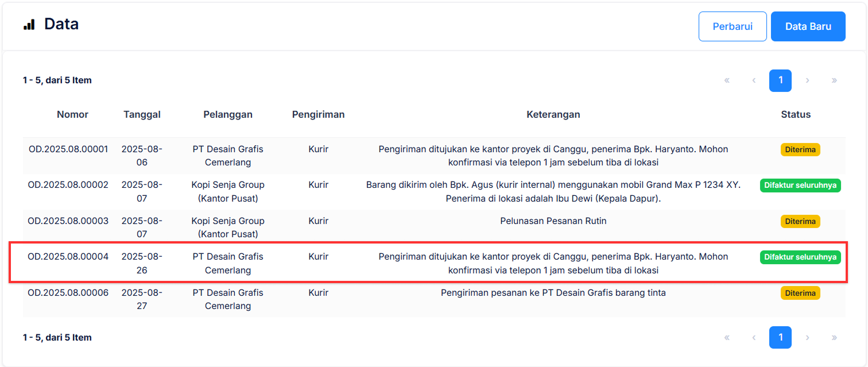Select page 1 in the top pagination
Image resolution: width=868 pixels, height=367 pixels.
coord(780,80)
